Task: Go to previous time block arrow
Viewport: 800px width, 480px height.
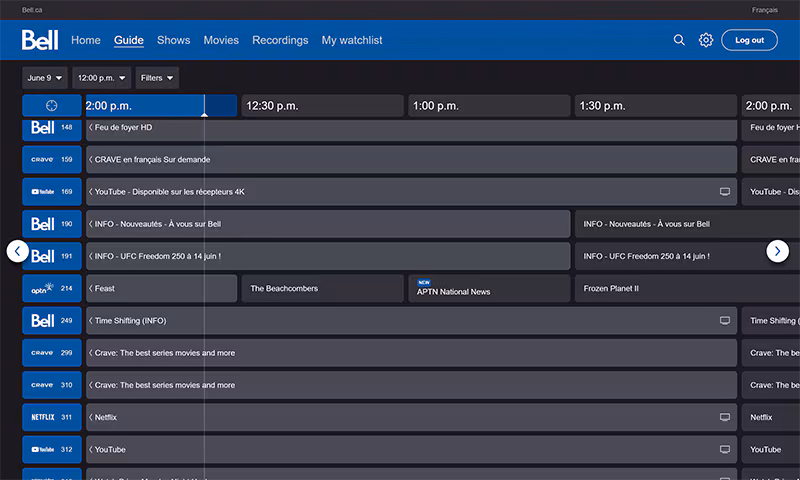Action: pos(17,251)
